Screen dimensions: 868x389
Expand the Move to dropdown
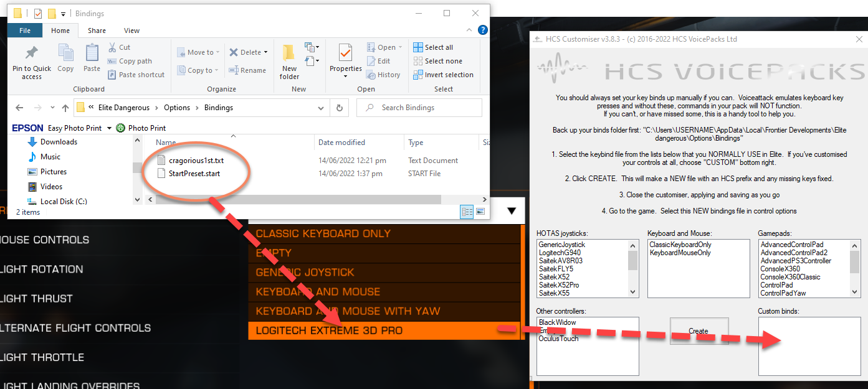[x=217, y=53]
